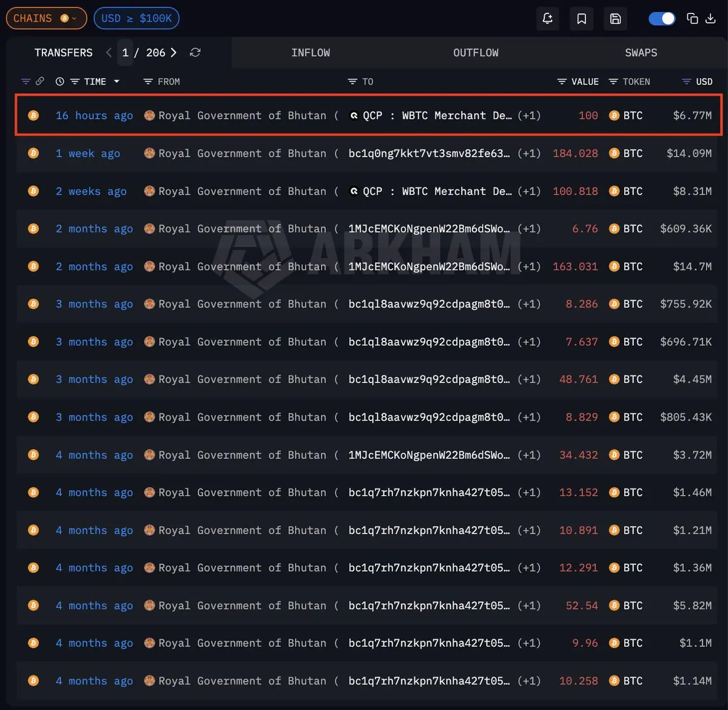Click the page number input field
The height and width of the screenshot is (710, 728).
[x=125, y=53]
